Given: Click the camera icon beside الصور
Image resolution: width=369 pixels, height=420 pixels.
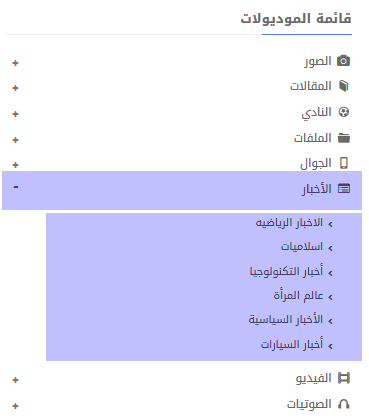Looking at the screenshot, I should point(343,61).
